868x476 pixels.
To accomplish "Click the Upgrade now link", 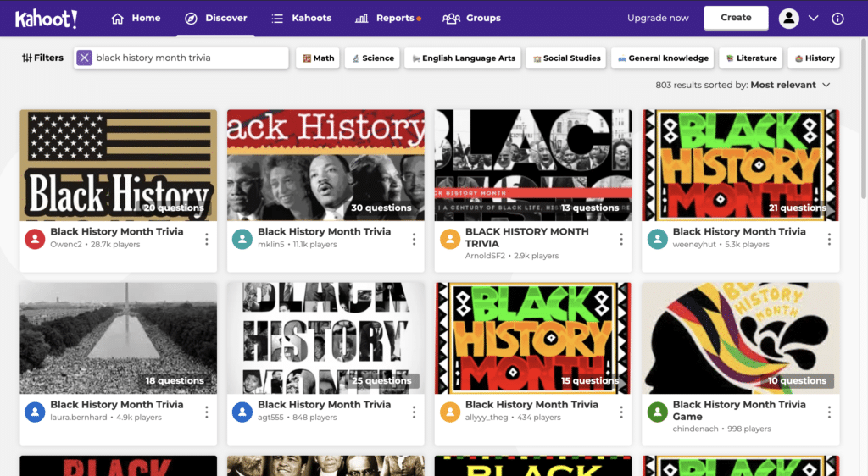I will (658, 19).
